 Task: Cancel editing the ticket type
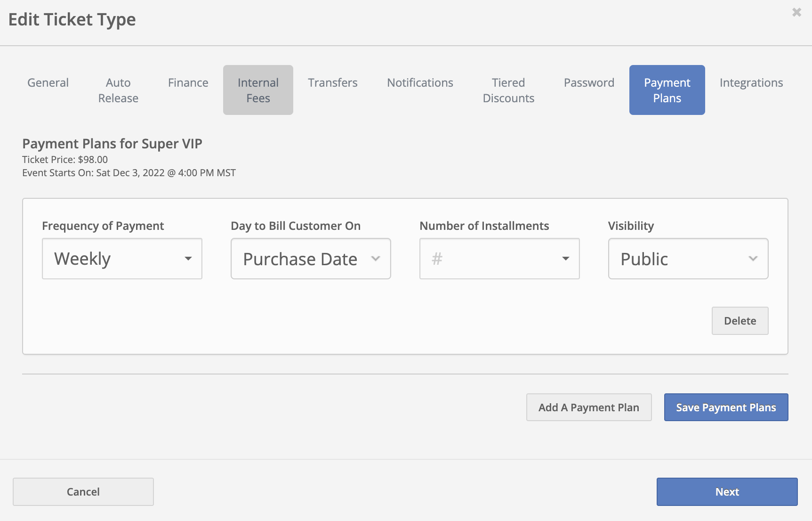pos(83,492)
